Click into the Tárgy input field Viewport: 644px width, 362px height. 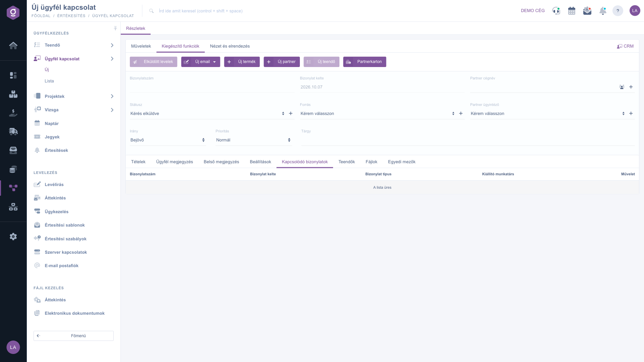pos(468,140)
